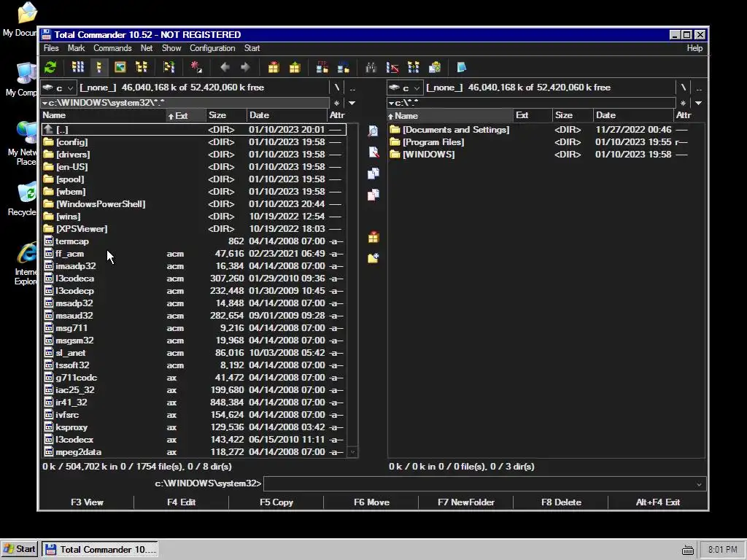This screenshot has height=560, width=747.
Task: Click the F4 Edit button
Action: pyautogui.click(x=181, y=502)
